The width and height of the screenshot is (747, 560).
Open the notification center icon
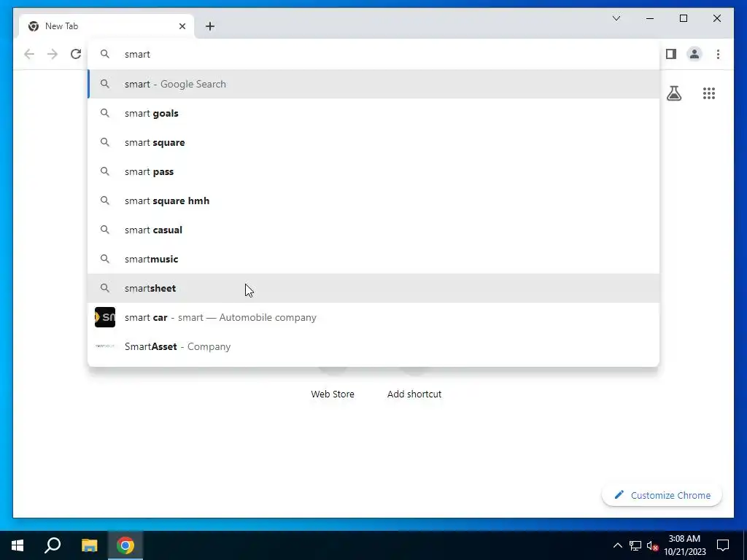(723, 545)
